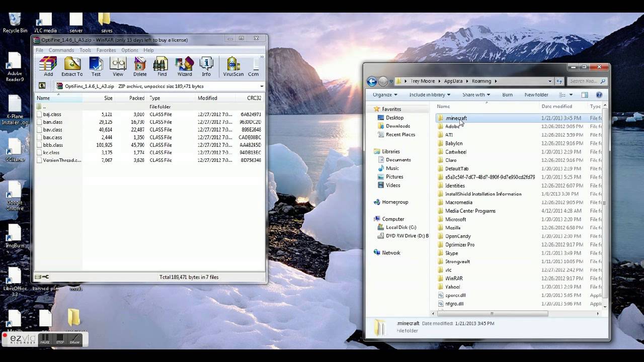644x362 pixels.
Task: Run VirusScan from WinRAR toolbar
Action: click(233, 66)
